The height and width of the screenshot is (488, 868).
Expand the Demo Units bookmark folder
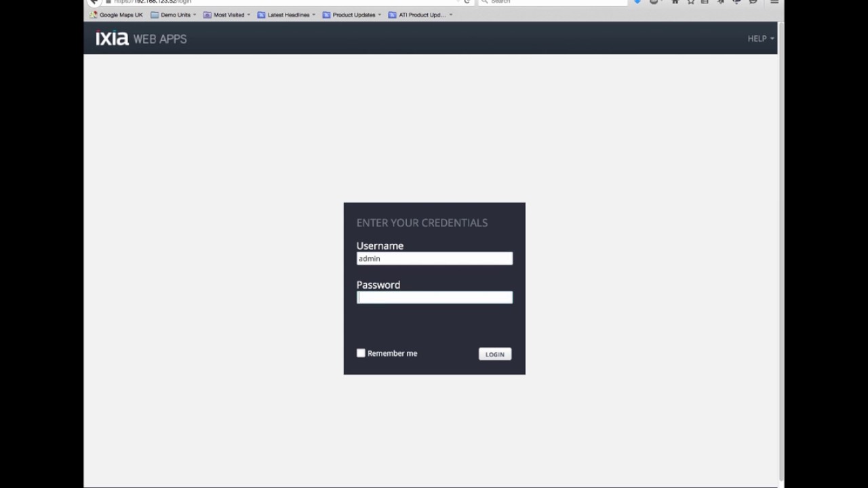click(174, 15)
